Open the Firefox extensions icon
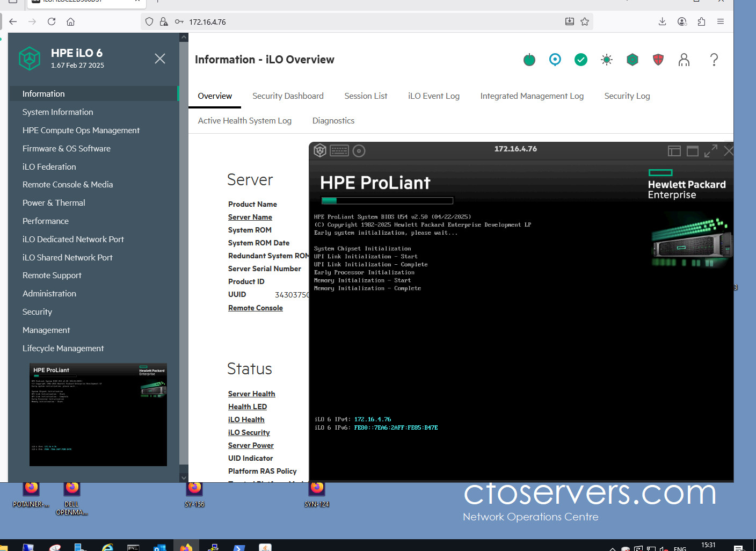This screenshot has width=756, height=551. point(701,21)
